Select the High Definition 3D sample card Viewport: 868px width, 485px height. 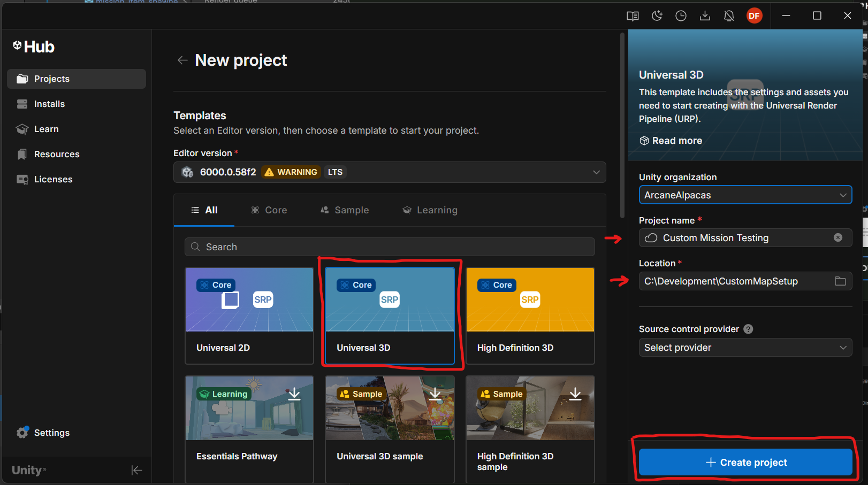point(530,429)
